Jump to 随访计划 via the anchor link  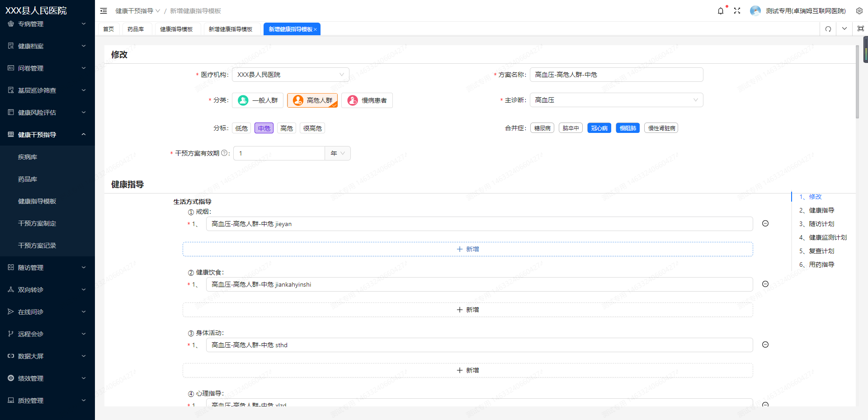[821, 224]
